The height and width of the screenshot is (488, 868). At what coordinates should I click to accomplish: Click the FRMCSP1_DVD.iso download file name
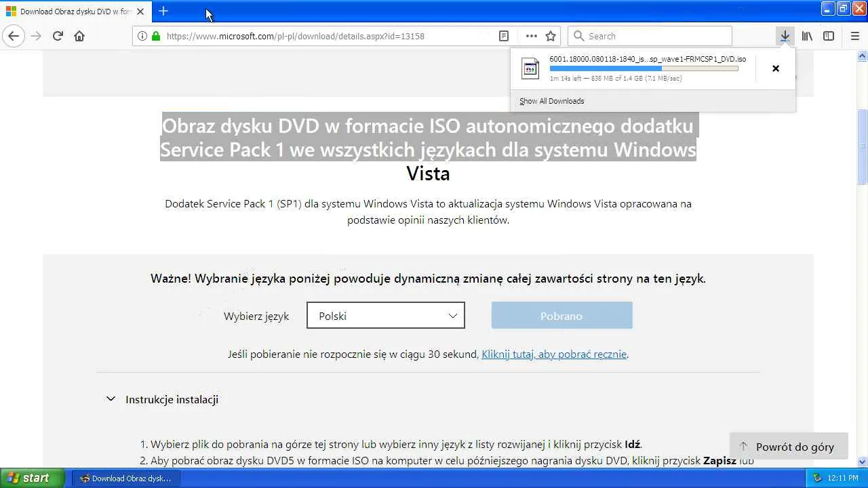pyautogui.click(x=648, y=59)
